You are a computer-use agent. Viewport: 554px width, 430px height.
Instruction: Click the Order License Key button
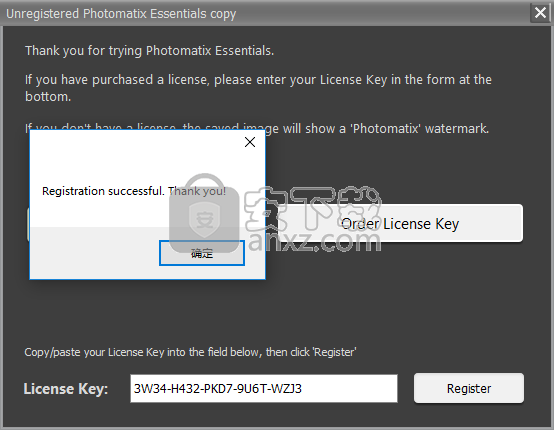(x=400, y=224)
